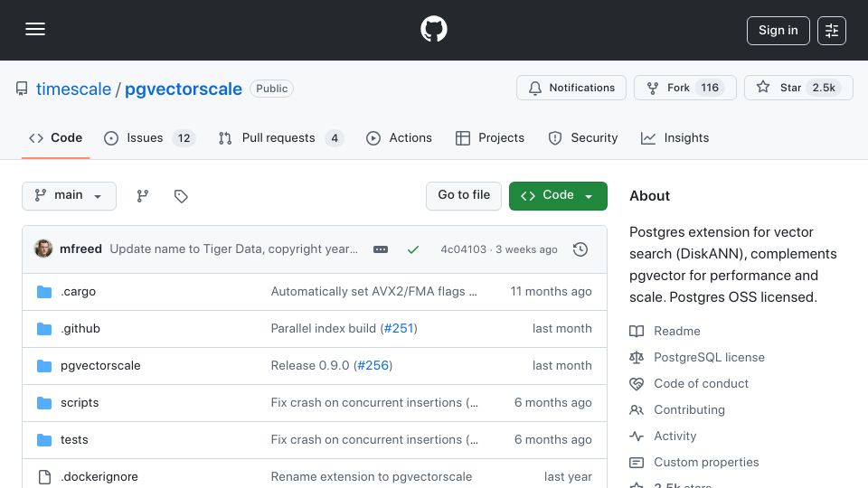Open 'Automatically set AVX2/FMA flags' commit

pos(373,292)
